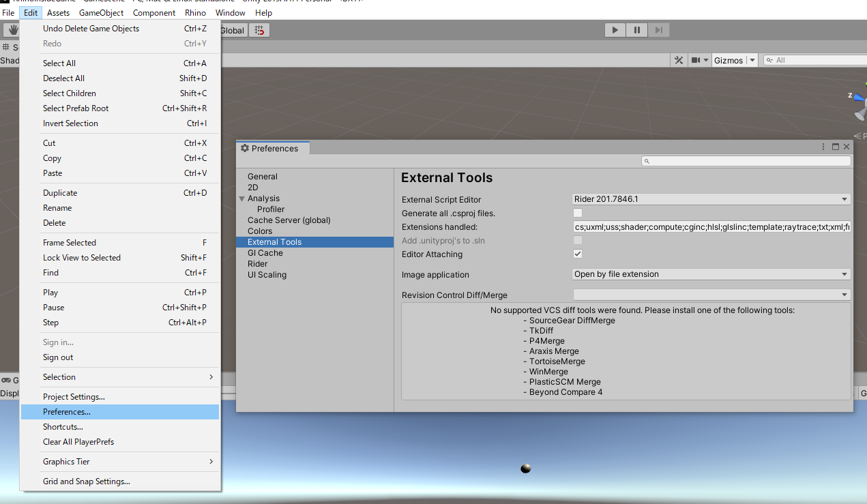The image size is (867, 504).
Task: Open Profiler preferences section
Action: 271,209
